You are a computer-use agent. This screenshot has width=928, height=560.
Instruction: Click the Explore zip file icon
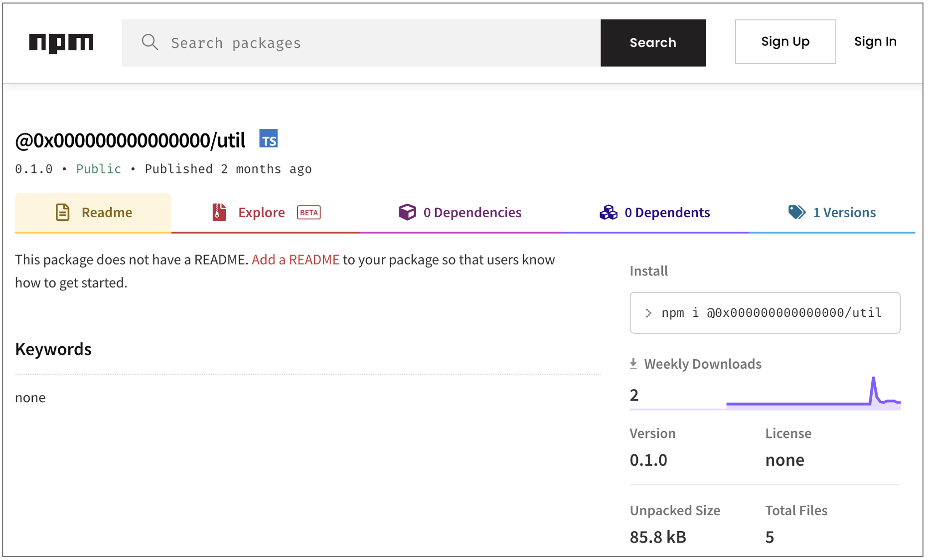[219, 212]
